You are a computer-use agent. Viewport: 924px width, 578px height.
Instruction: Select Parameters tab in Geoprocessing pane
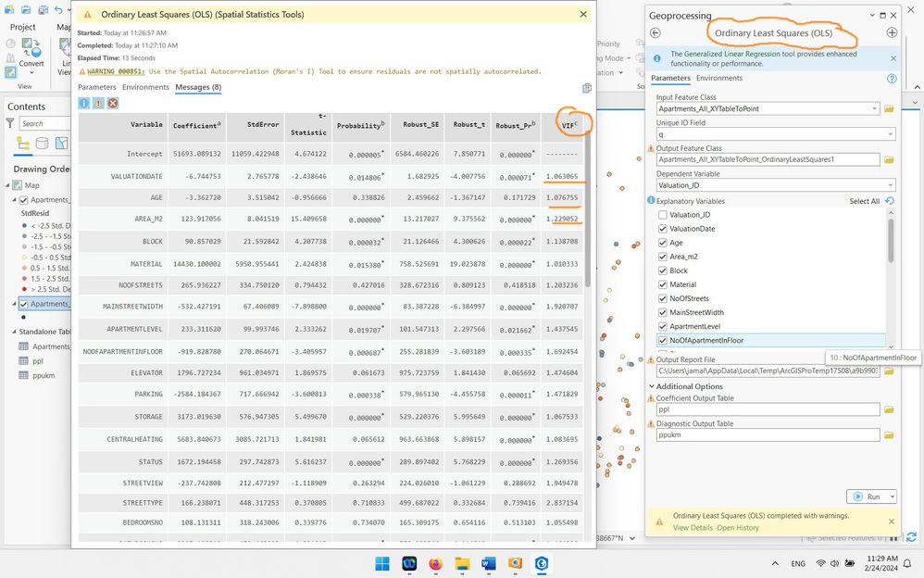click(x=670, y=78)
